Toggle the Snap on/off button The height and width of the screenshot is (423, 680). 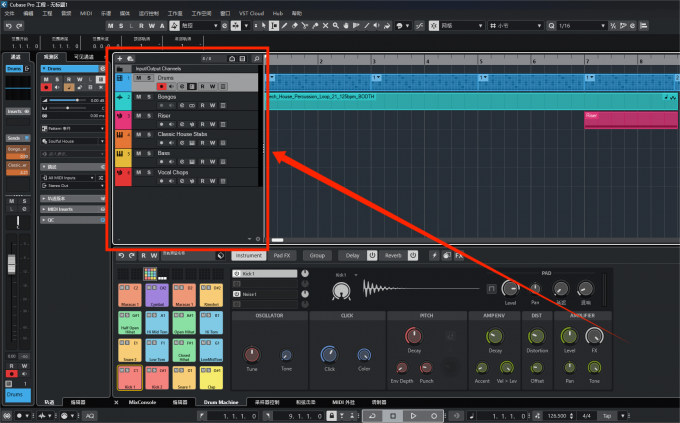[434, 26]
